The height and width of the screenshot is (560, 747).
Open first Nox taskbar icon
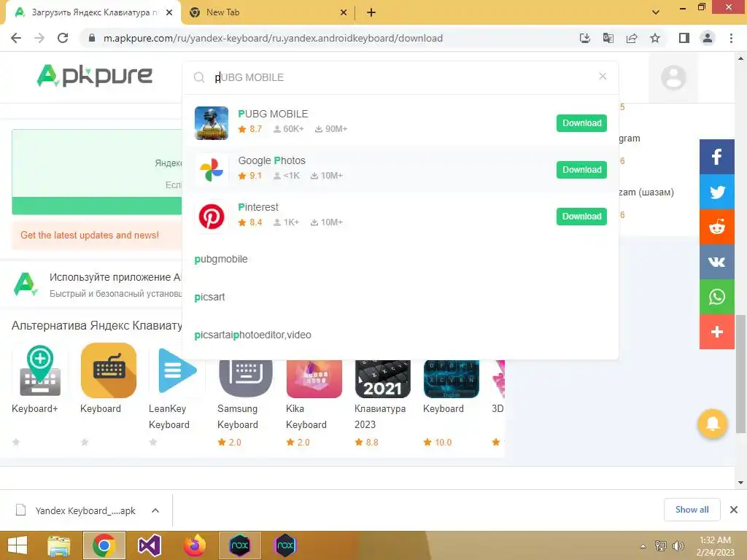point(239,545)
